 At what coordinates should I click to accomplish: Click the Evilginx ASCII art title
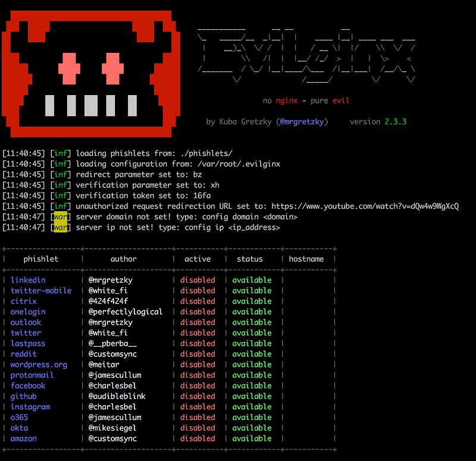[306, 57]
